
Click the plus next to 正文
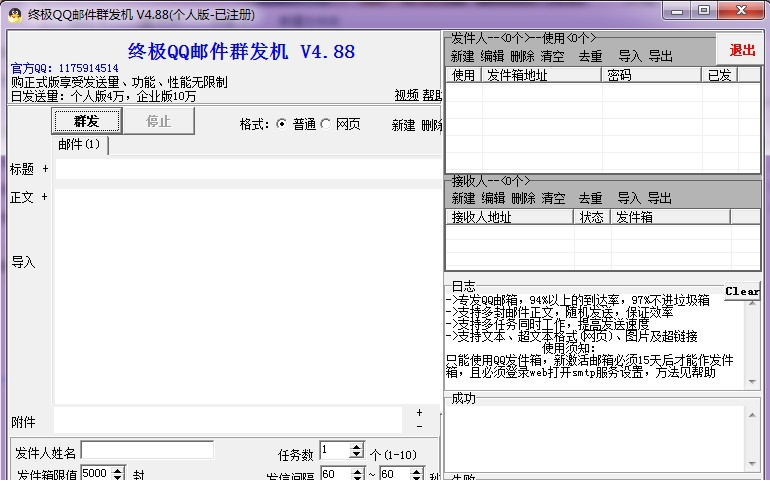[45, 197]
